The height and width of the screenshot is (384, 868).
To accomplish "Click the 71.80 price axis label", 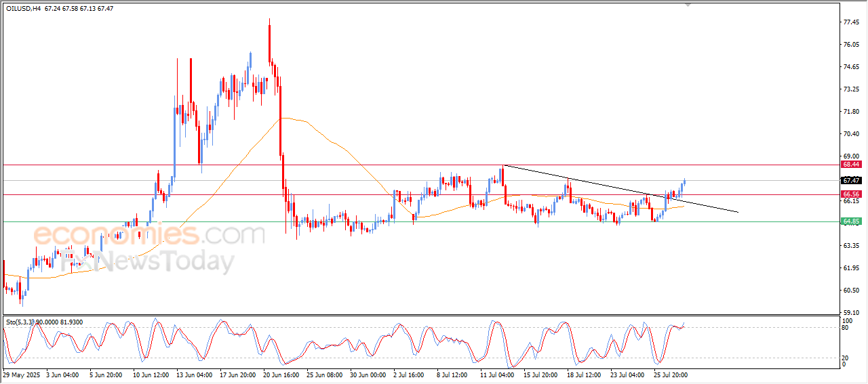I will tap(851, 112).
